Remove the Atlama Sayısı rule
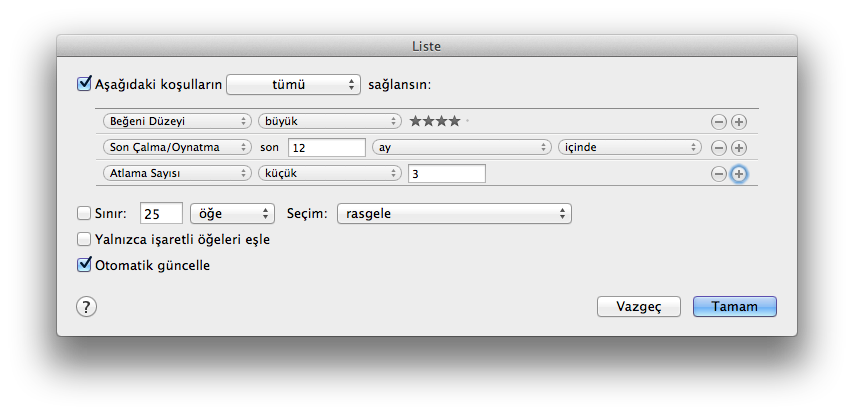Viewport: 854px width, 415px height. (x=718, y=173)
